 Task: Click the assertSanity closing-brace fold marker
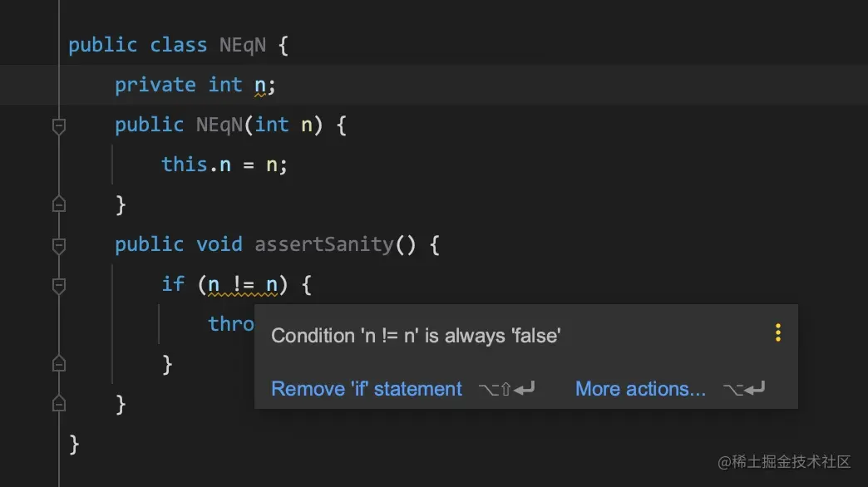pos(59,404)
